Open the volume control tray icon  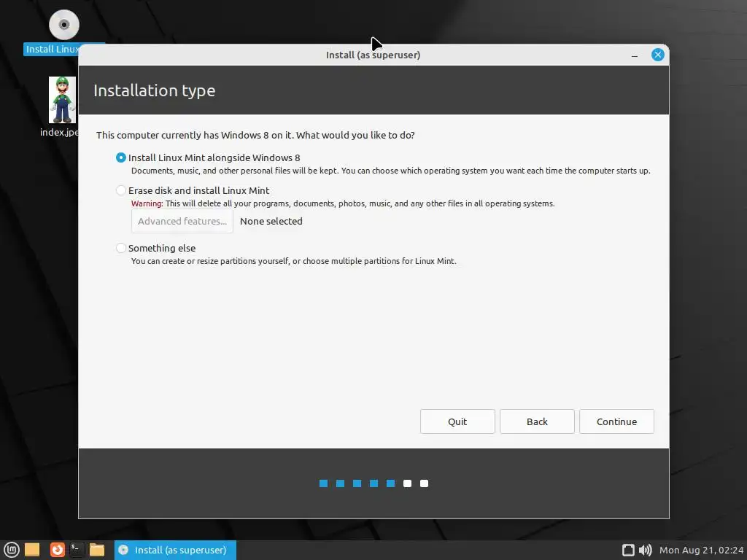coord(645,550)
